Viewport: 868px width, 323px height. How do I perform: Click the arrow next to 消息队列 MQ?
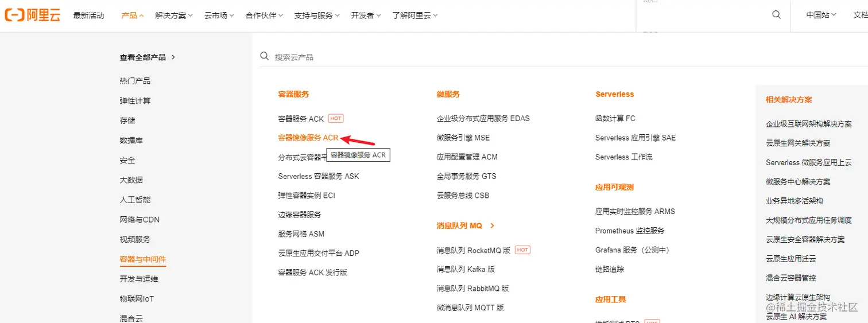click(x=493, y=225)
